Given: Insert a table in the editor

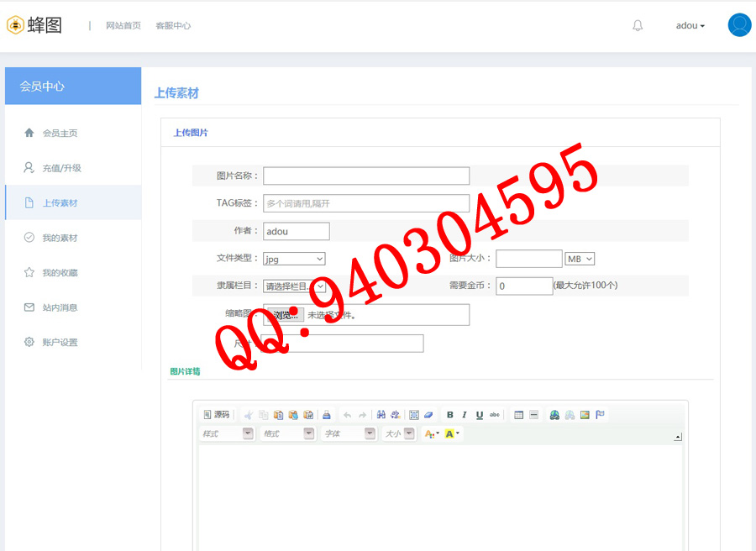Looking at the screenshot, I should tap(518, 415).
